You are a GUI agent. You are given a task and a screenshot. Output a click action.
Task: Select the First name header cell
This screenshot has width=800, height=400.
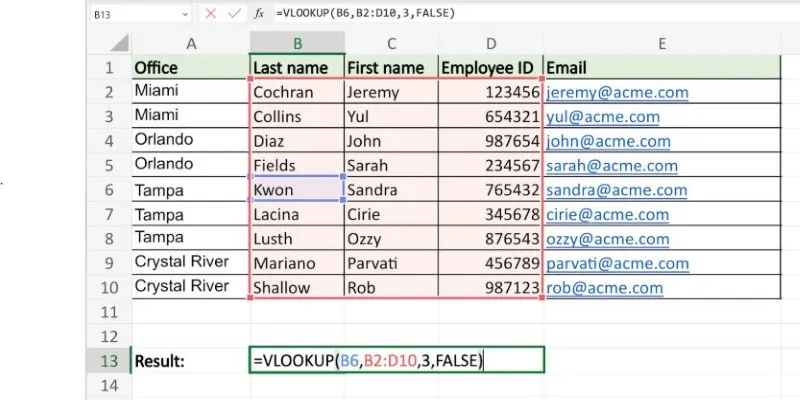391,67
